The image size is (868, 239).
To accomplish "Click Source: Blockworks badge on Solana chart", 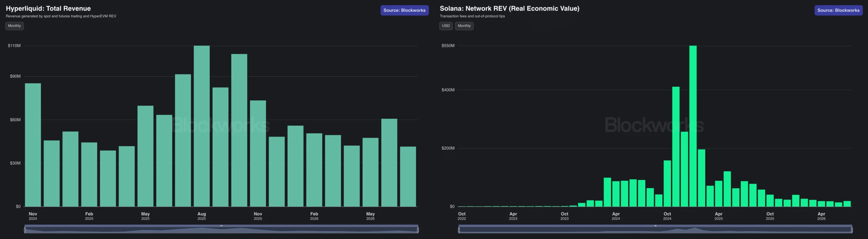I will click(x=839, y=10).
